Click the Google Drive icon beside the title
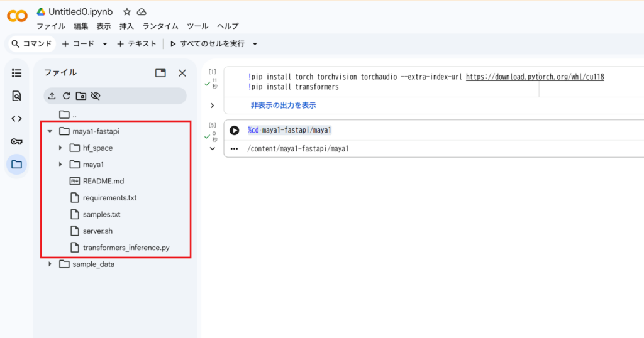 coord(41,12)
